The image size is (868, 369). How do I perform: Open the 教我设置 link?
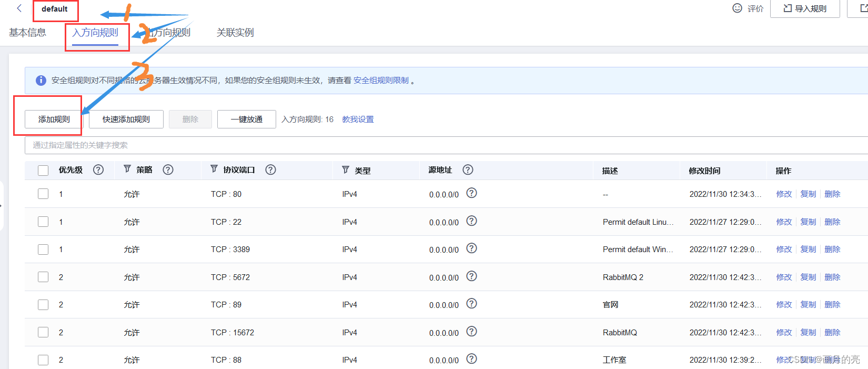358,119
